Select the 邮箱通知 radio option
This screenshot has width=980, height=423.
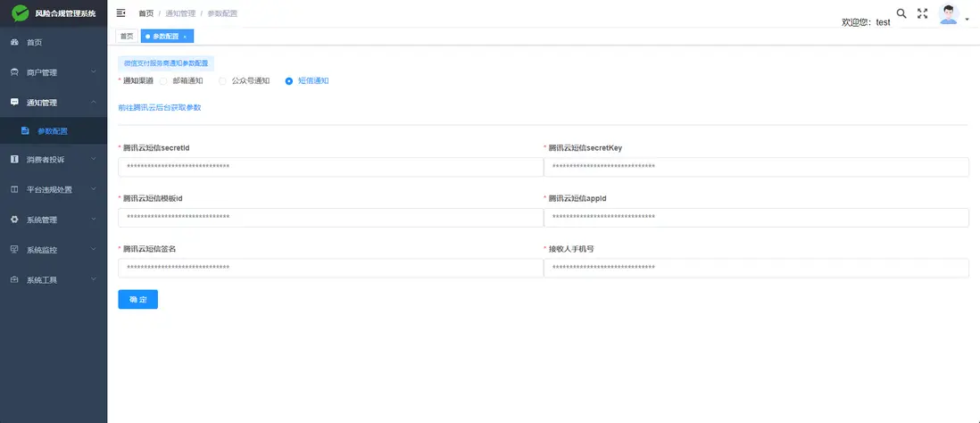(163, 80)
